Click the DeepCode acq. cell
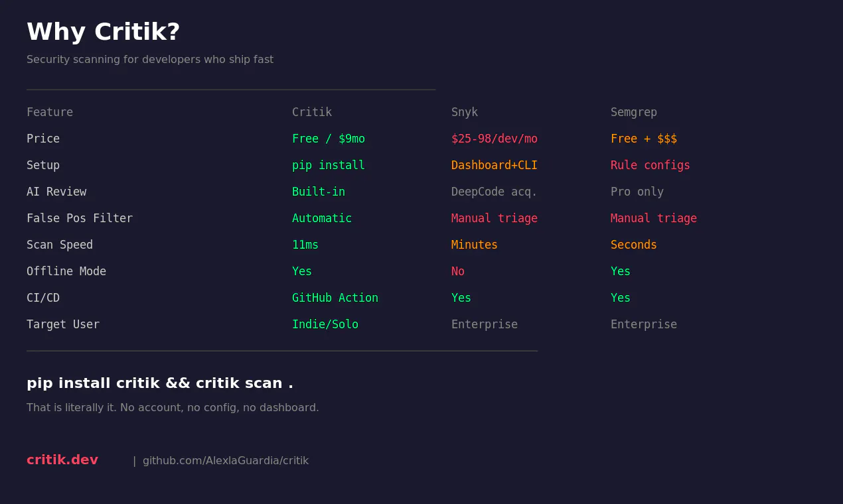843x504 pixels. [495, 192]
